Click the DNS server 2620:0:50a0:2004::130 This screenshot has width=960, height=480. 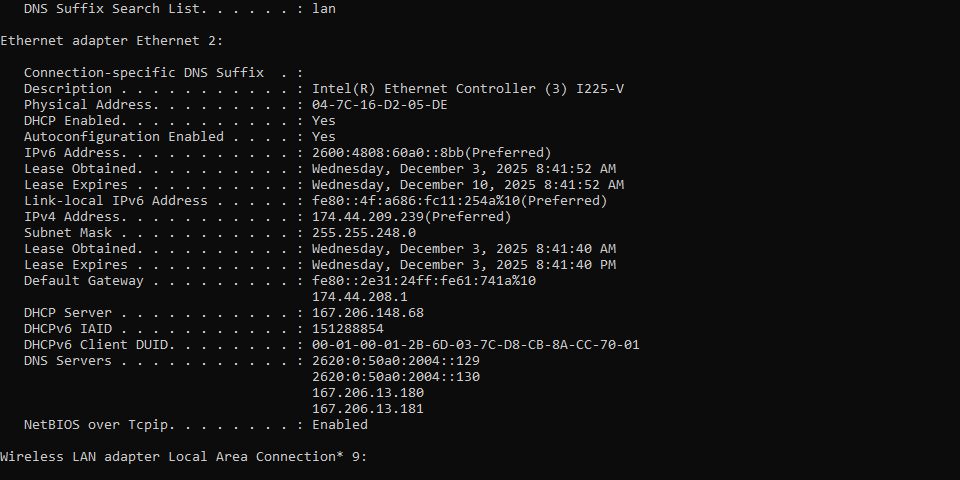click(396, 377)
